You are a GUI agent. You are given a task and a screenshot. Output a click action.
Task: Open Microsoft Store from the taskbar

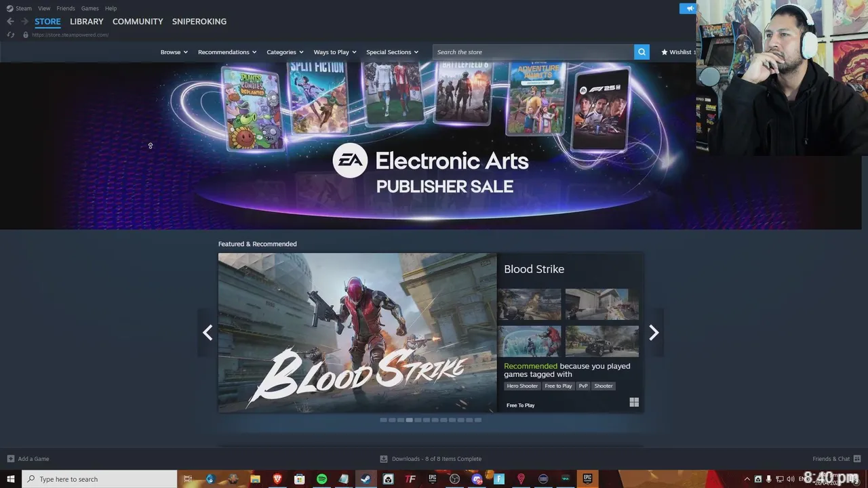coord(299,479)
